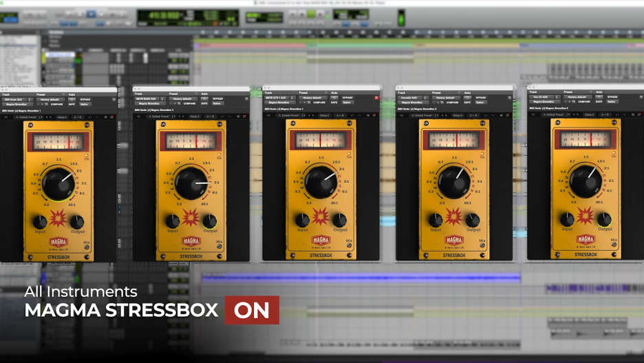This screenshot has width=644, height=363.
Task: Open the Acoustic AUX track selector dropdown
Action: 410,98
